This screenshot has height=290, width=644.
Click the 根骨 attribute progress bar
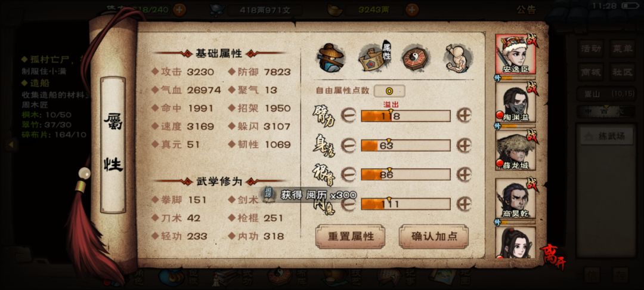(x=405, y=175)
